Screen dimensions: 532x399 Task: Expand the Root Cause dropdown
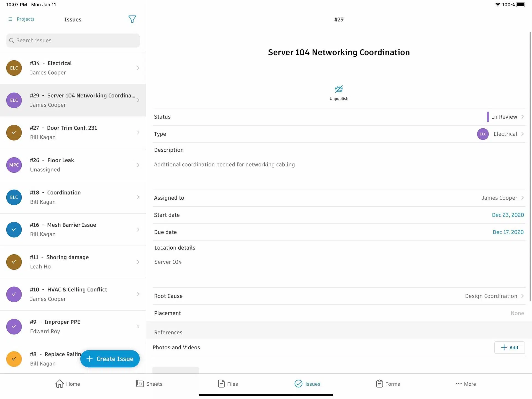[522, 296]
